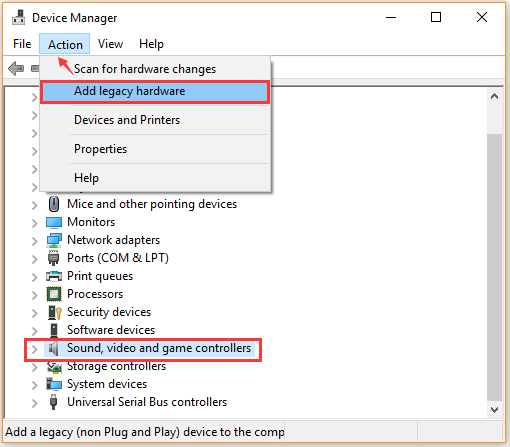Select the Ports (COM & LPT) plug icon

[x=53, y=258]
